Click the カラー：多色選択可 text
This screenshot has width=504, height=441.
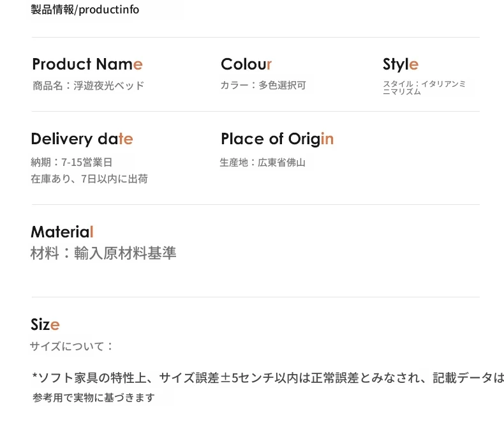tap(263, 85)
